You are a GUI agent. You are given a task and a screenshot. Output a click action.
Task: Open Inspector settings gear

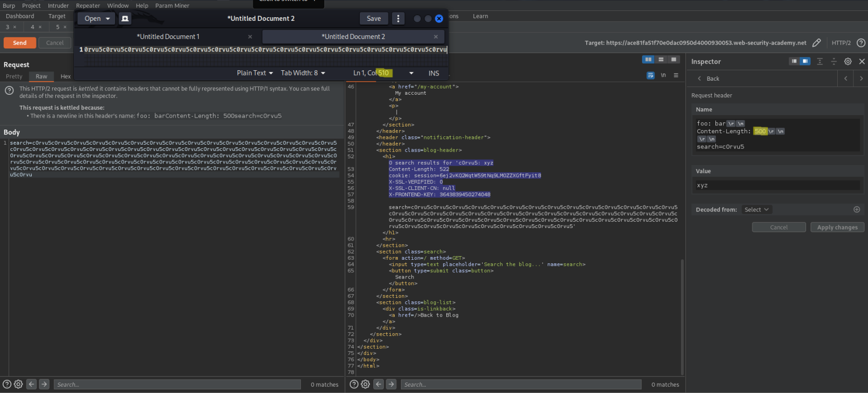coord(848,61)
